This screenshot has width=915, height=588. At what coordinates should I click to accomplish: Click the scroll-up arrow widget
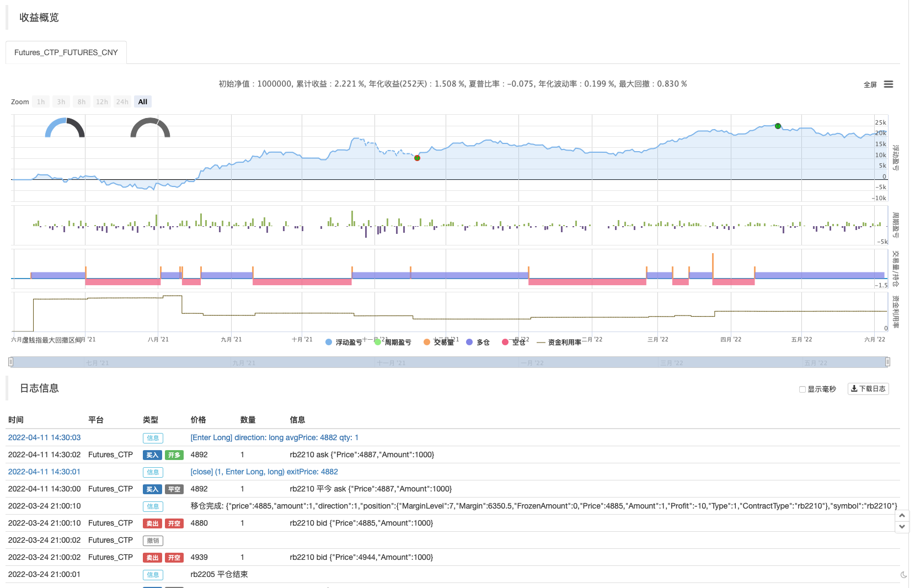902,515
